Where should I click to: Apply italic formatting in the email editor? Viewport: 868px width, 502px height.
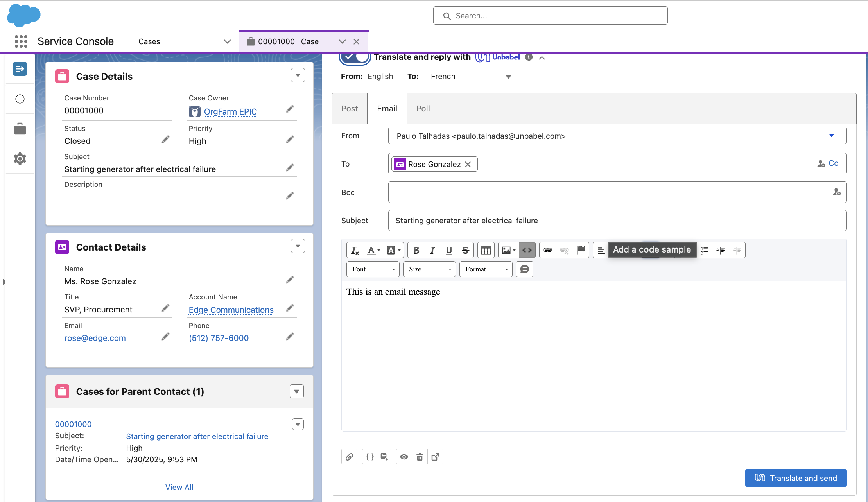[x=432, y=250]
